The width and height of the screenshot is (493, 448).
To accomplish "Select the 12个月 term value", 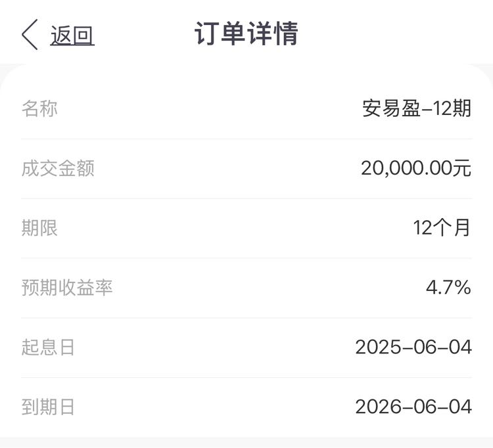I will pos(442,228).
